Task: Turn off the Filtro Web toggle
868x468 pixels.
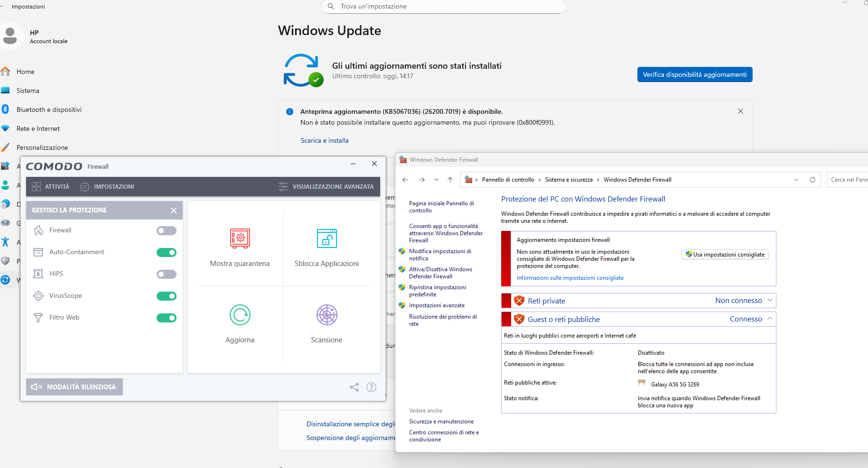Action: pyautogui.click(x=167, y=318)
